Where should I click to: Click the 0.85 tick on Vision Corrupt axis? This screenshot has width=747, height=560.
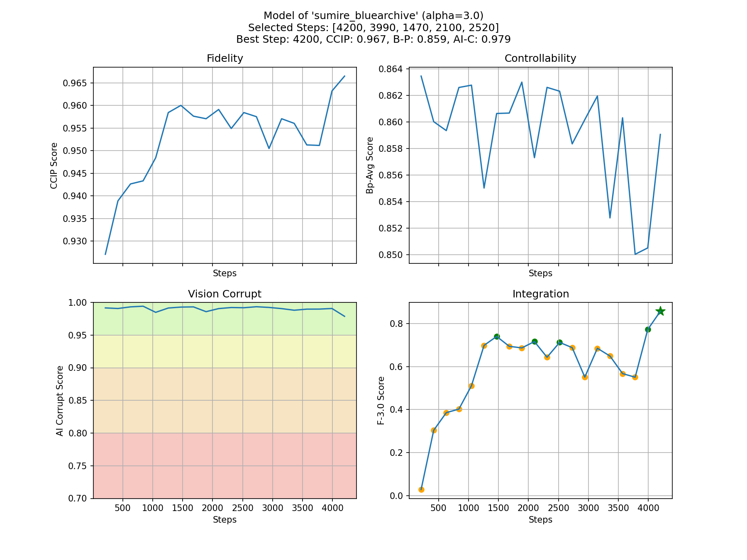pyautogui.click(x=78, y=401)
